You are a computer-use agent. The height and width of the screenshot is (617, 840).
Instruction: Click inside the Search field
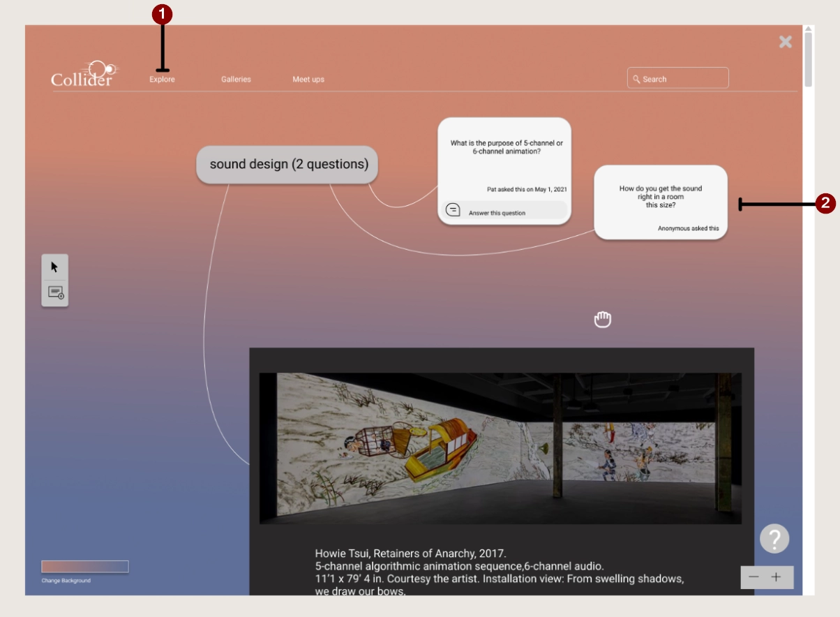pos(677,78)
